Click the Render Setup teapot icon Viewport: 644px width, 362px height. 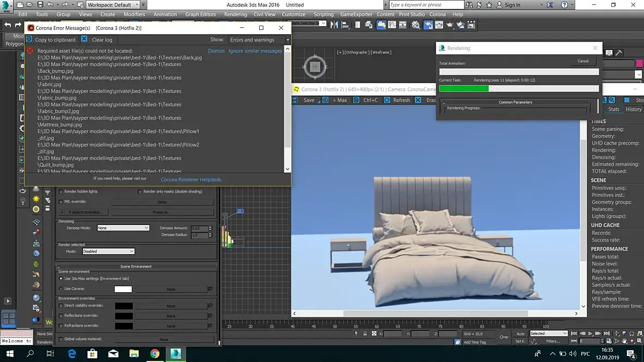[429, 25]
